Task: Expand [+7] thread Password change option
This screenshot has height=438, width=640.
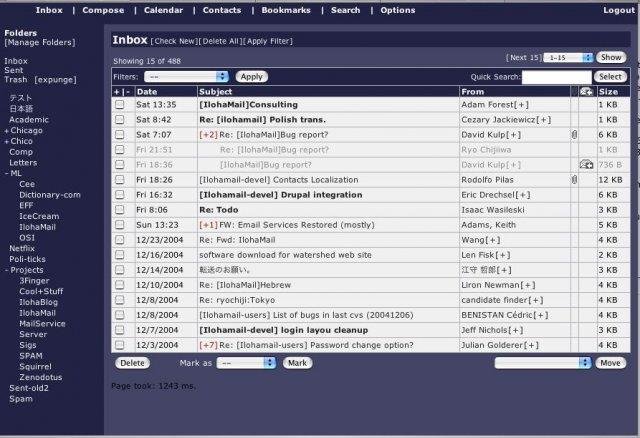Action: (x=208, y=345)
